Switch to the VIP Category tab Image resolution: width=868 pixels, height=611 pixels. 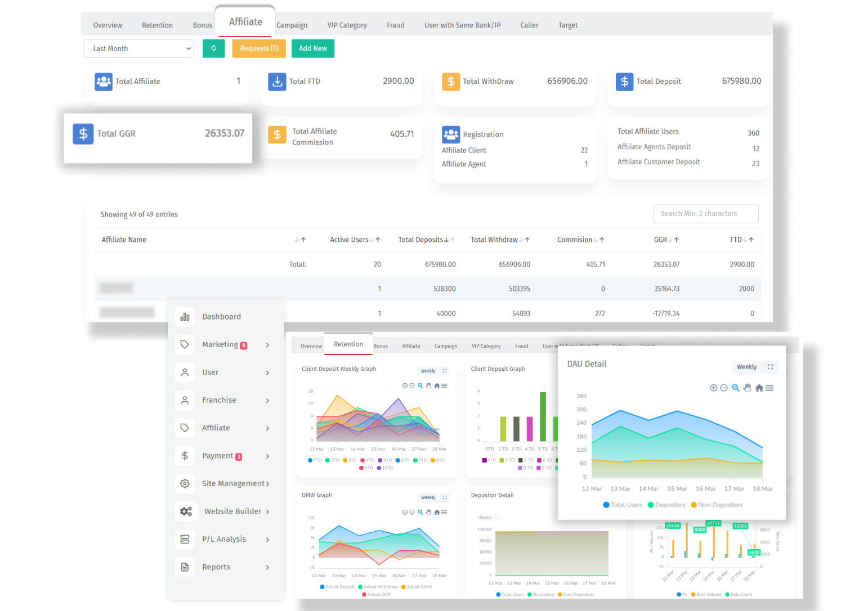point(347,25)
